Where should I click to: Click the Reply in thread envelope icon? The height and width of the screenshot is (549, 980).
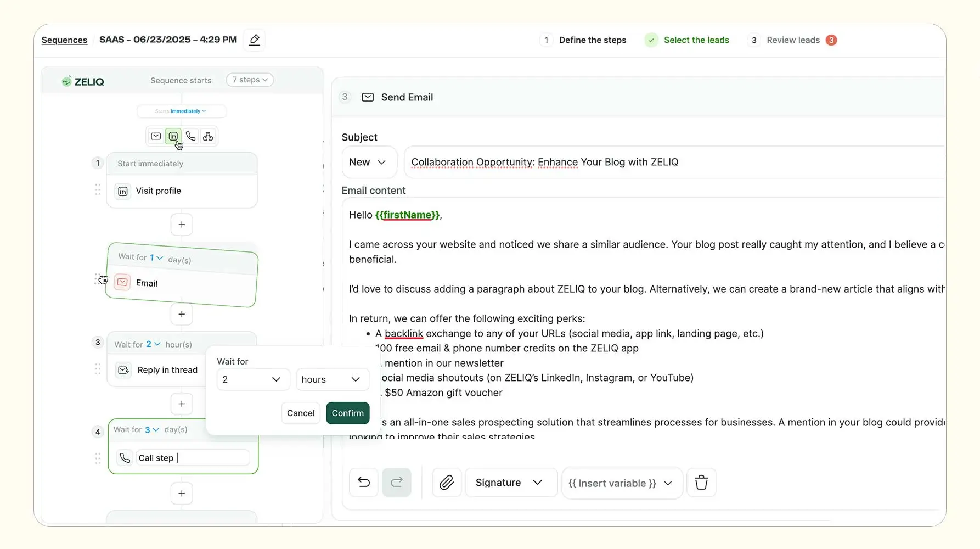click(123, 370)
